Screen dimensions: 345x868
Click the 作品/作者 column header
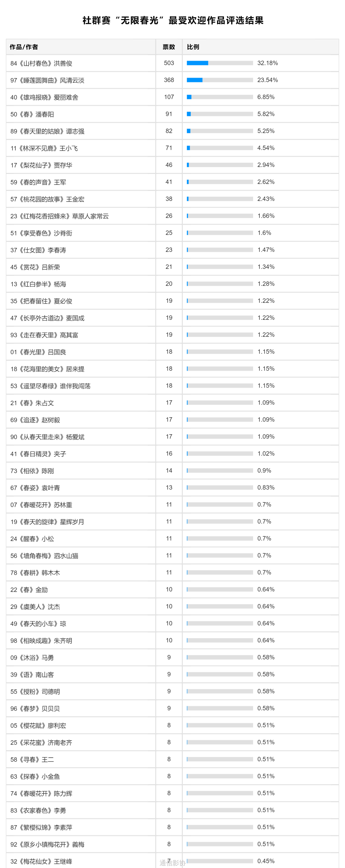point(23,47)
